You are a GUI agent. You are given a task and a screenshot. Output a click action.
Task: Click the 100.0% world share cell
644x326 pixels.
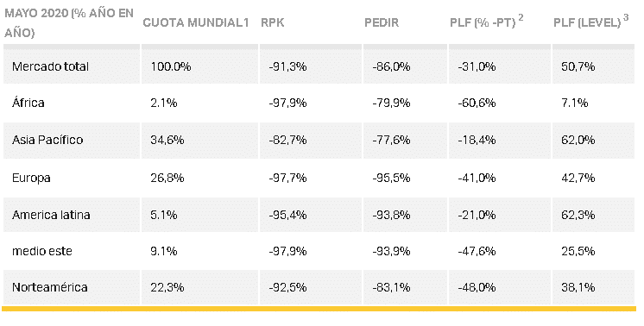[x=170, y=66]
